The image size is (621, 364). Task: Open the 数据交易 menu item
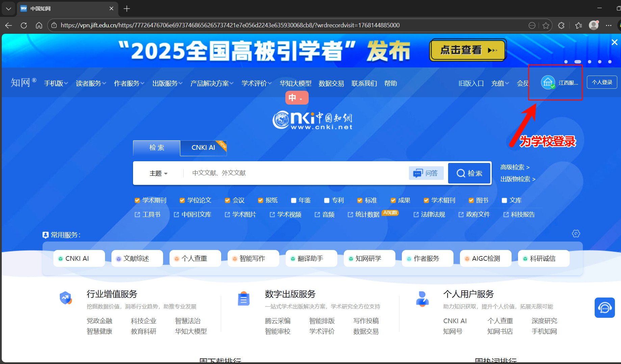[331, 83]
